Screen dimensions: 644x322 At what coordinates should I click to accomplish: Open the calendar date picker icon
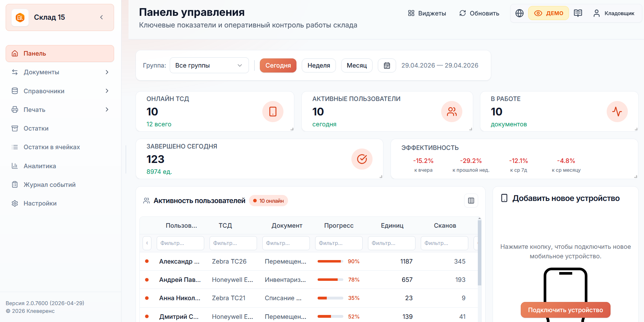[x=387, y=65]
